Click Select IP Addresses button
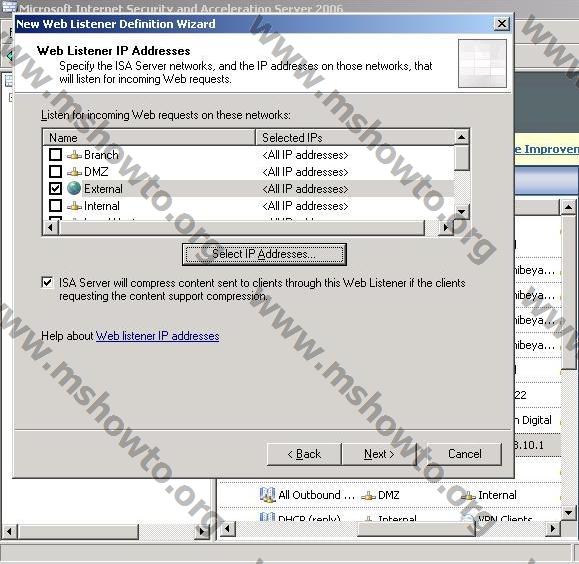This screenshot has width=579, height=564. 264,254
